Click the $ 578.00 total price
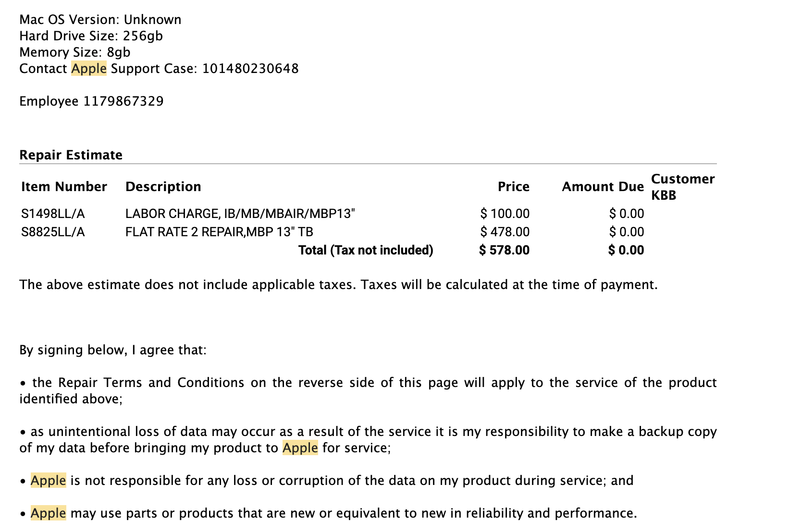 click(x=504, y=250)
